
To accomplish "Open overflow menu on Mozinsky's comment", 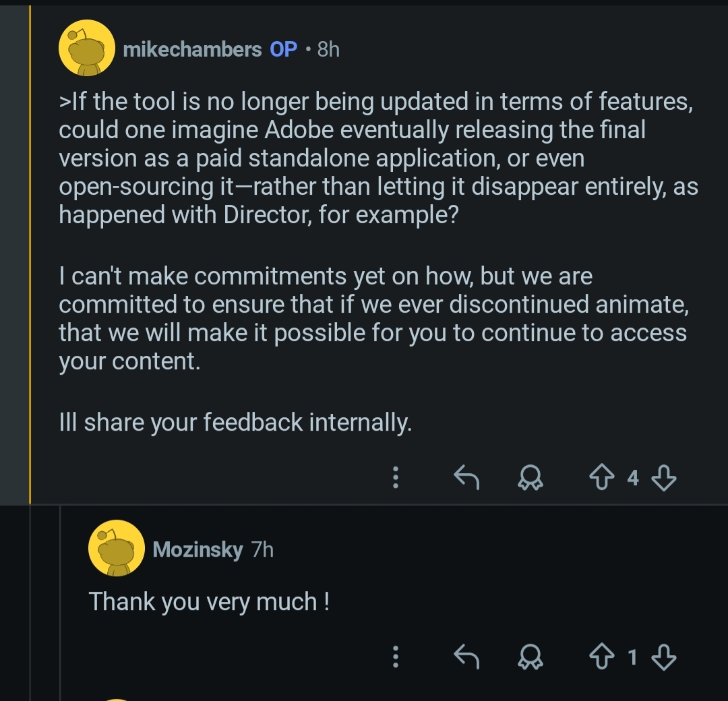I will tap(396, 657).
